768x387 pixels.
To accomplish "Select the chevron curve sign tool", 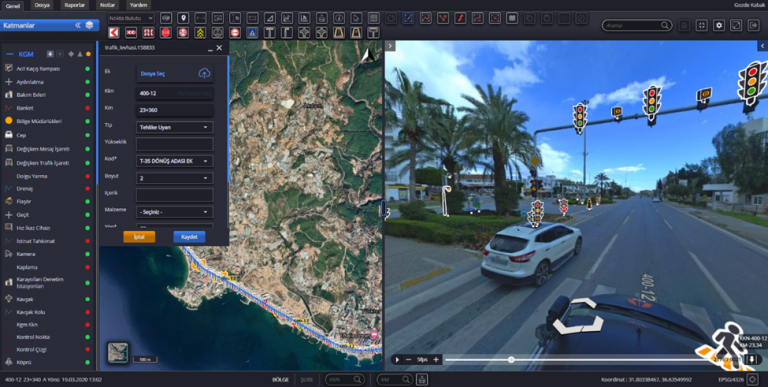I will [x=114, y=33].
